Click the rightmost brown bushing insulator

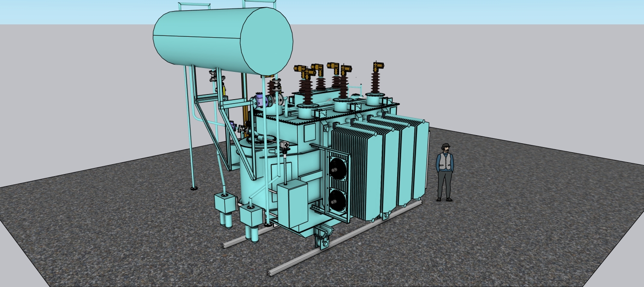(376, 82)
